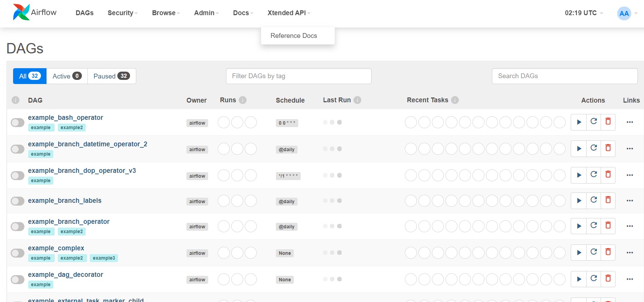Open links menu for example_complex
This screenshot has height=302, width=644.
[x=630, y=252]
